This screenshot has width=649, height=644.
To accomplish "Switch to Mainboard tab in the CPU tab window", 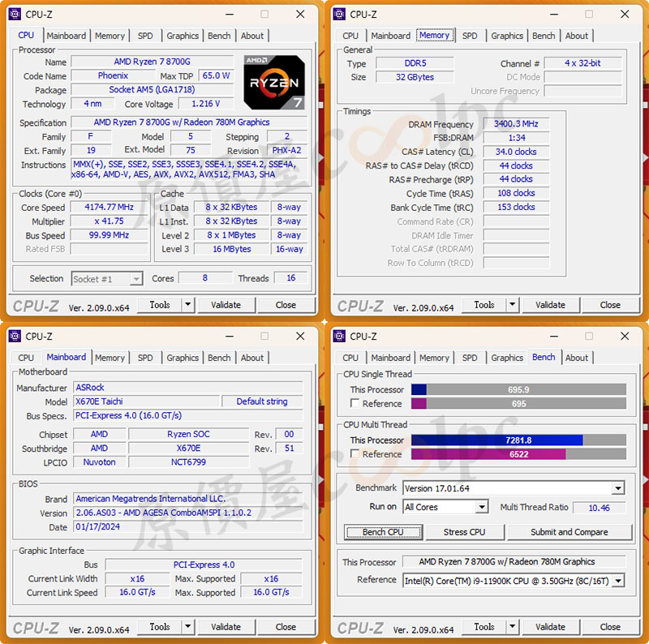I will 67,36.
